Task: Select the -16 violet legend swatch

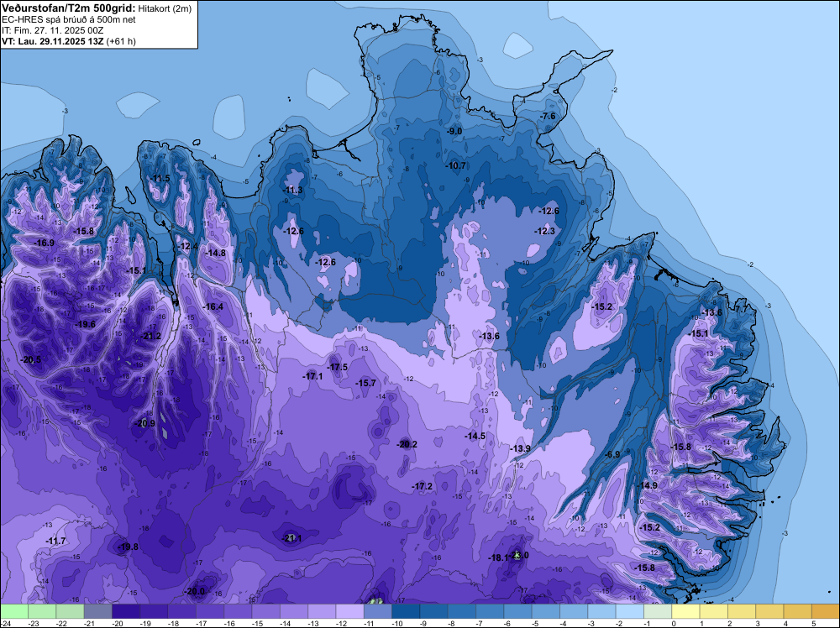Action: 238,611
